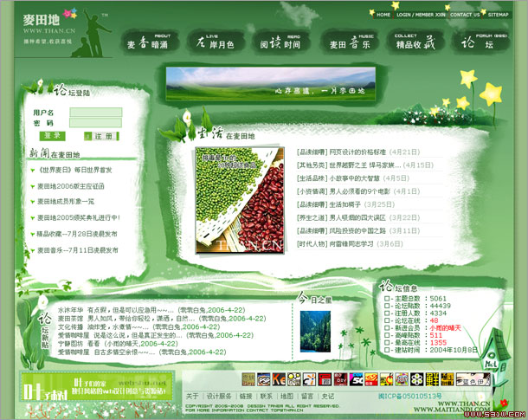
Task: Open the 论坛 FORUM (BBS) menu
Action: click(x=481, y=42)
